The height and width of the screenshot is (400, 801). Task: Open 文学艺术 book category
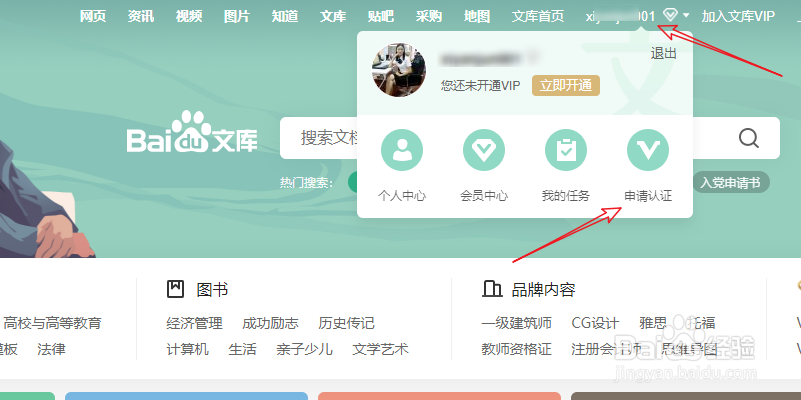(381, 349)
